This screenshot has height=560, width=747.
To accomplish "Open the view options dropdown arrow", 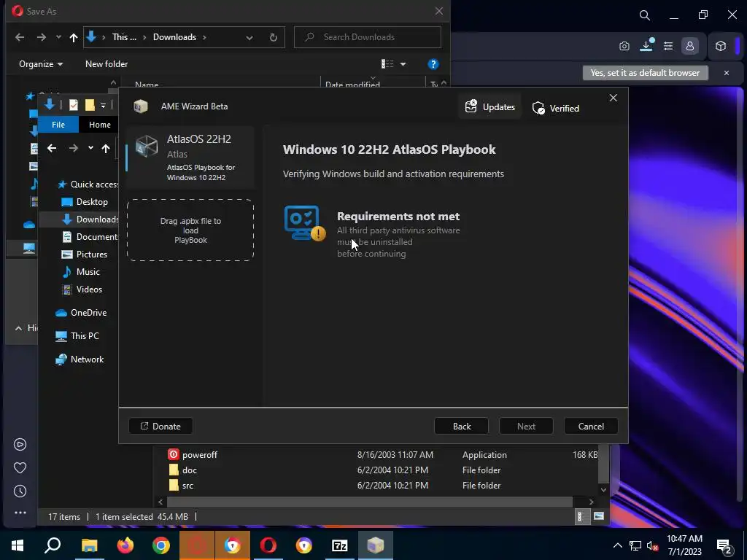I will (x=403, y=64).
